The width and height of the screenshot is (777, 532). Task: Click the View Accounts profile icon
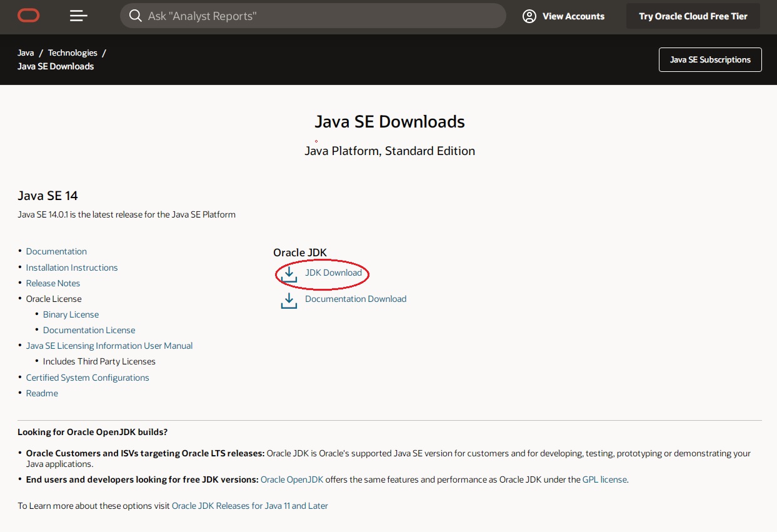pos(529,16)
